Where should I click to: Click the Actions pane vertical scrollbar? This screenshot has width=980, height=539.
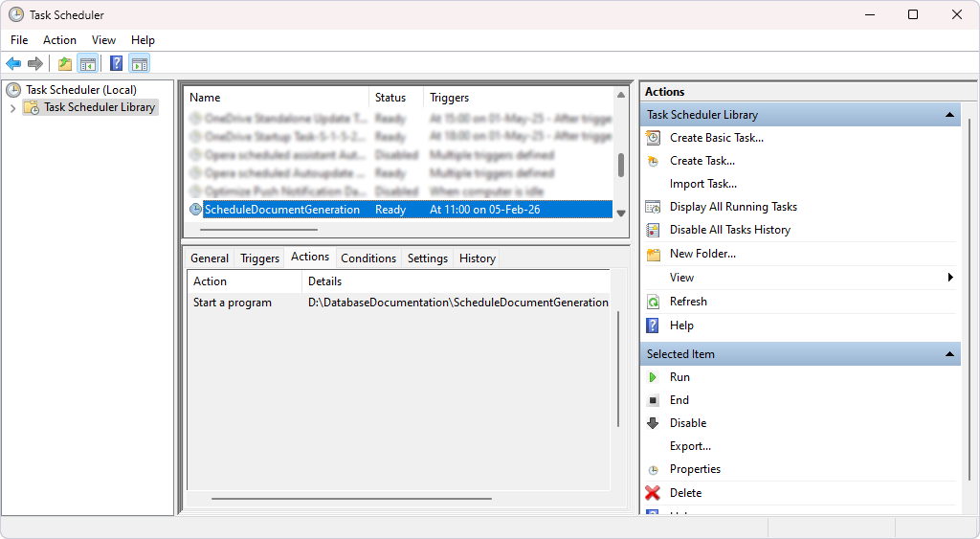pyautogui.click(x=969, y=301)
